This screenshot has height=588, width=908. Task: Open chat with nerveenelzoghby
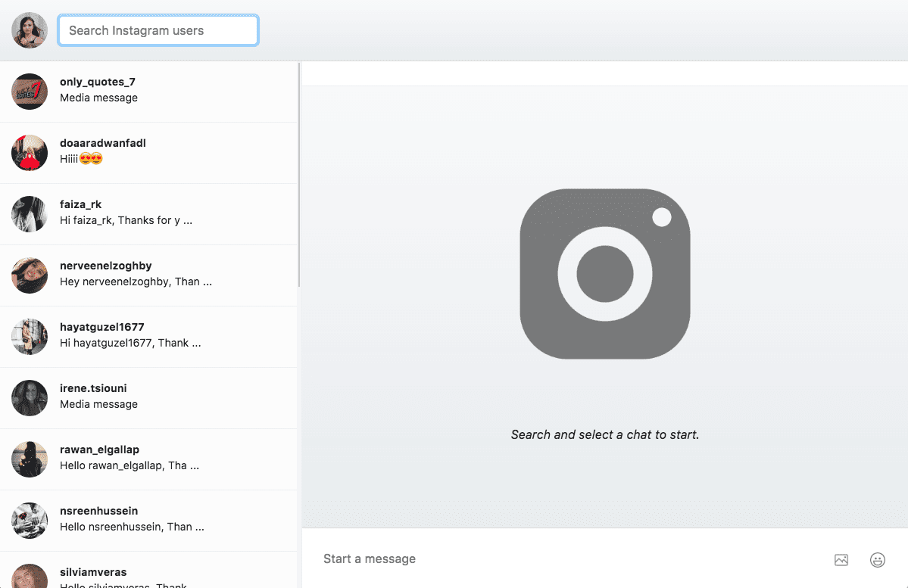[148, 275]
